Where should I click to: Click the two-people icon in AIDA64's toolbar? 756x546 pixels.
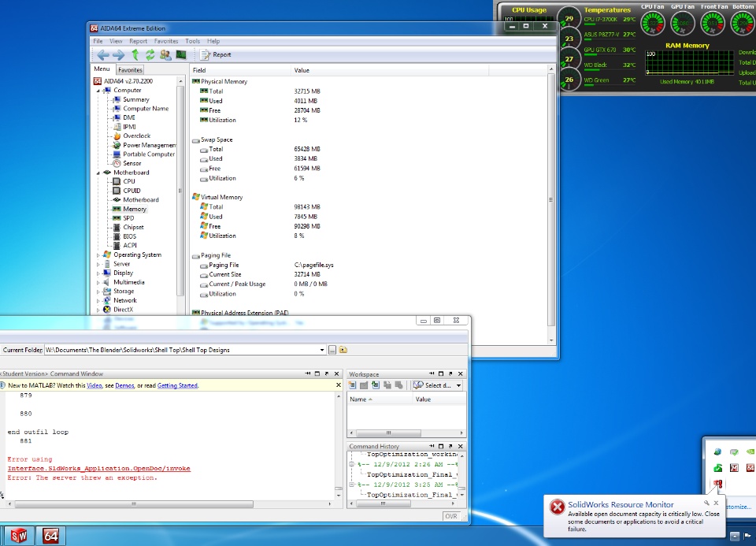click(165, 55)
